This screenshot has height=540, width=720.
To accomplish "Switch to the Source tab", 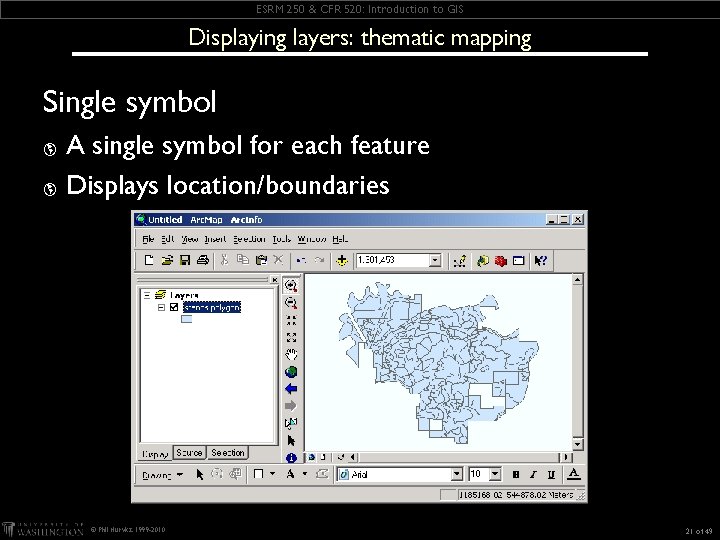I will (x=189, y=453).
